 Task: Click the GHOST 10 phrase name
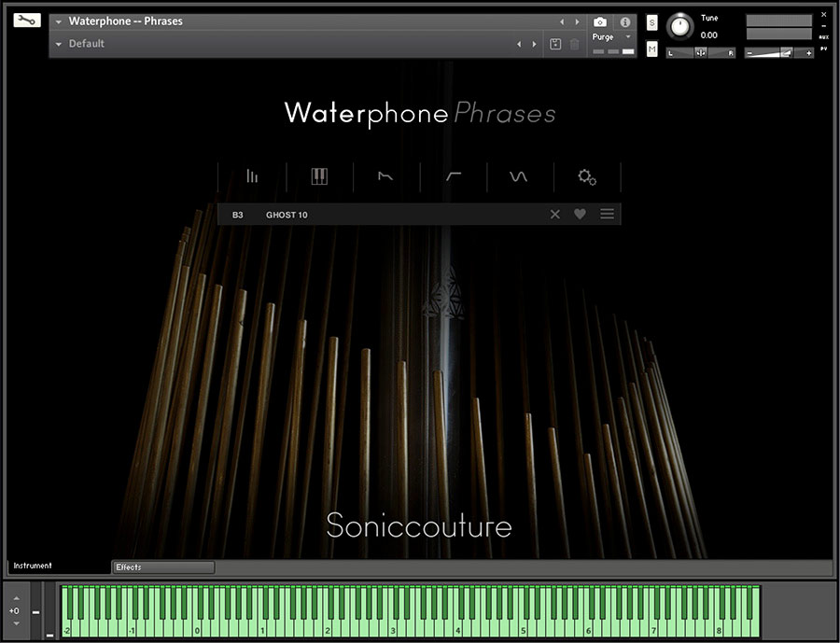pos(287,215)
